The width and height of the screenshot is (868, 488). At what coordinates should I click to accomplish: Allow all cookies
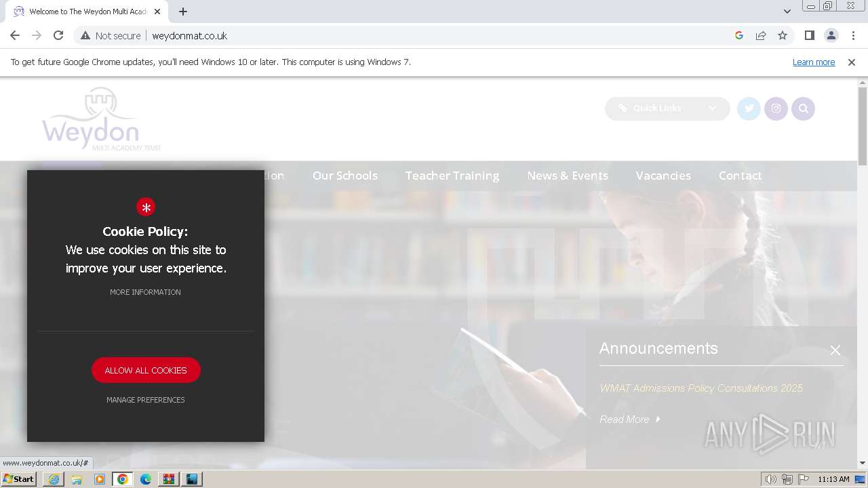[x=146, y=370]
